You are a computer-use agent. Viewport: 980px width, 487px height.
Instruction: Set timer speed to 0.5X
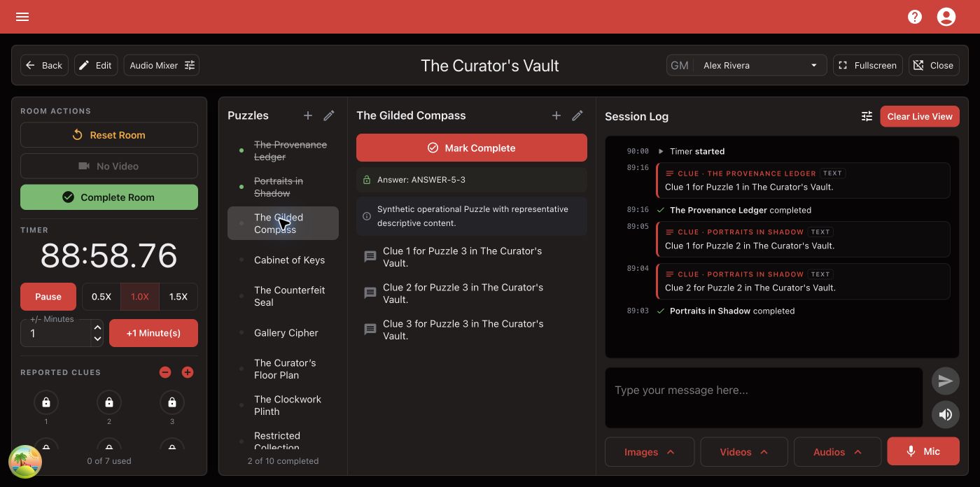(x=101, y=297)
